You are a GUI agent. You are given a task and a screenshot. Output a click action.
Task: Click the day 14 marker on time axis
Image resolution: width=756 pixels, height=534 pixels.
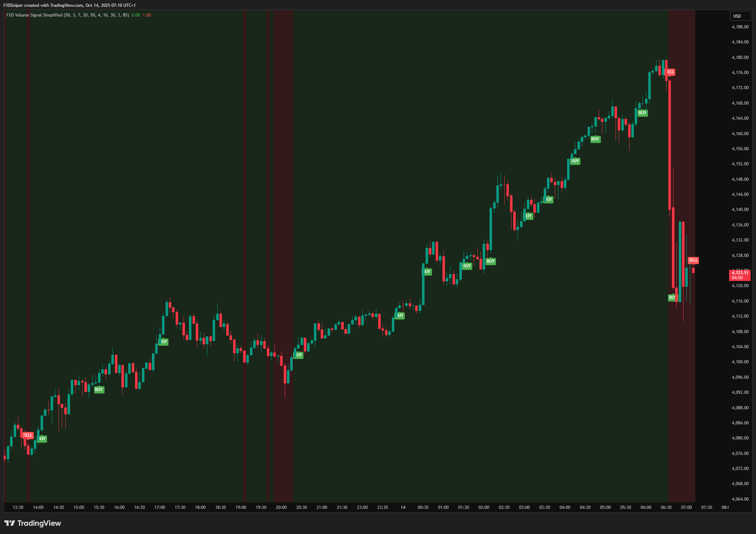pos(403,507)
